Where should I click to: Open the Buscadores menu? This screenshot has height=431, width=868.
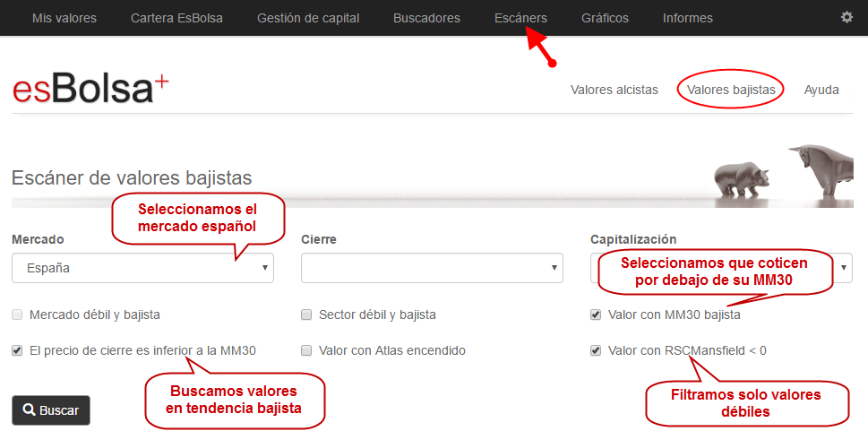pyautogui.click(x=426, y=18)
